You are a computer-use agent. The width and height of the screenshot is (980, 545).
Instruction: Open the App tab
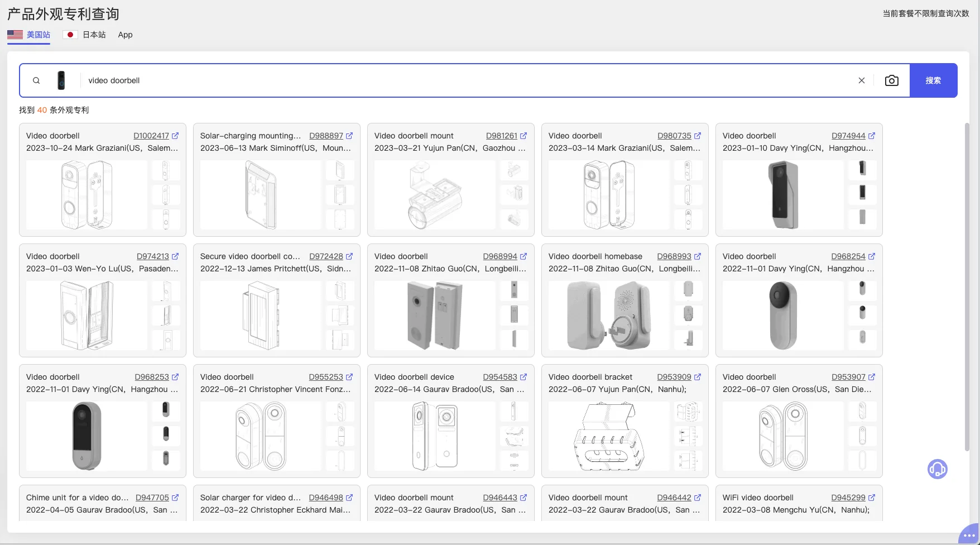[125, 35]
